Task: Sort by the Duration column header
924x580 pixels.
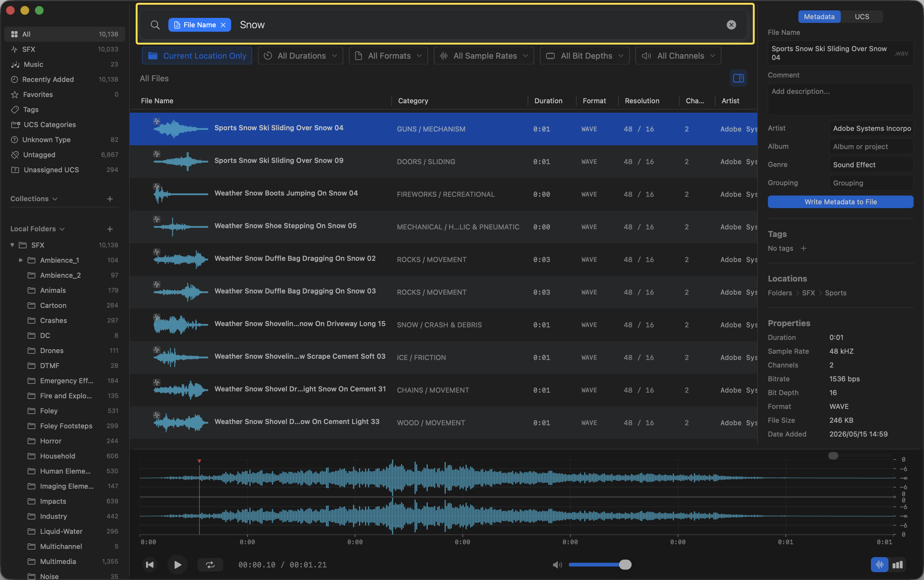Action: (548, 101)
